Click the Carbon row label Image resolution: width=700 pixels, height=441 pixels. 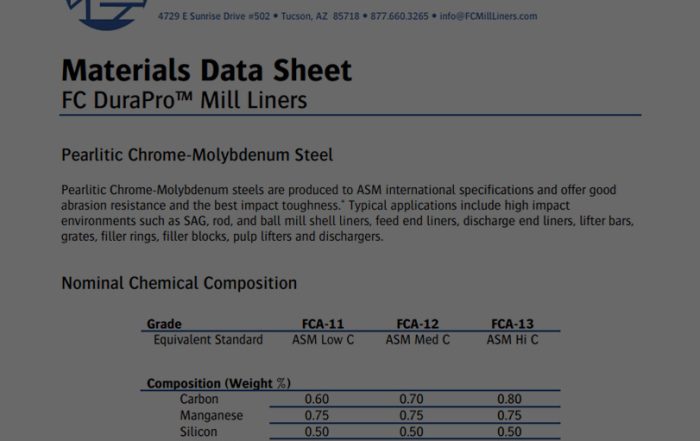[199, 400]
